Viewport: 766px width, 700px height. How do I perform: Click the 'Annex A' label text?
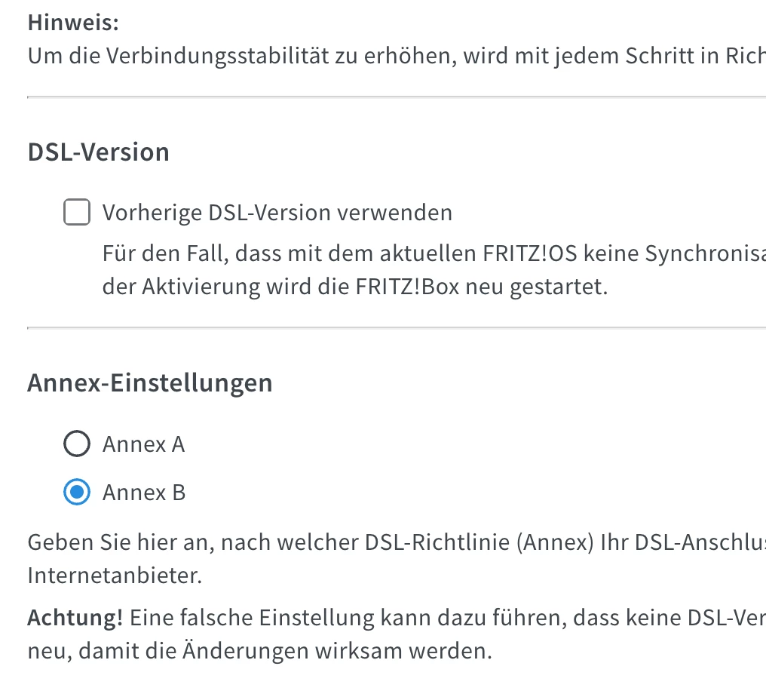(143, 444)
